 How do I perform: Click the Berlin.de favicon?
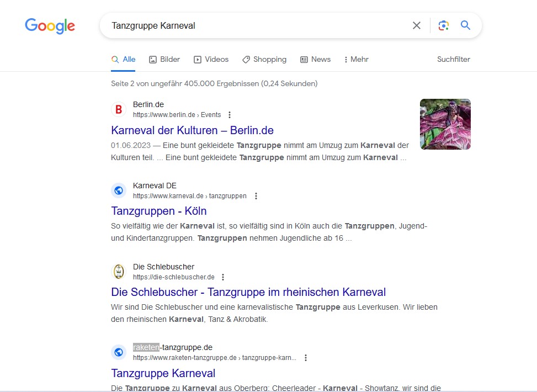[x=119, y=109]
